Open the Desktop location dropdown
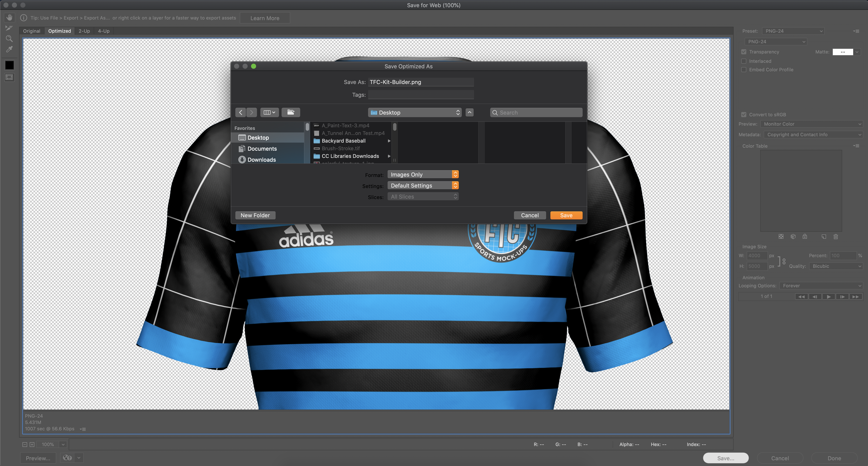The width and height of the screenshot is (868, 466). pyautogui.click(x=415, y=112)
